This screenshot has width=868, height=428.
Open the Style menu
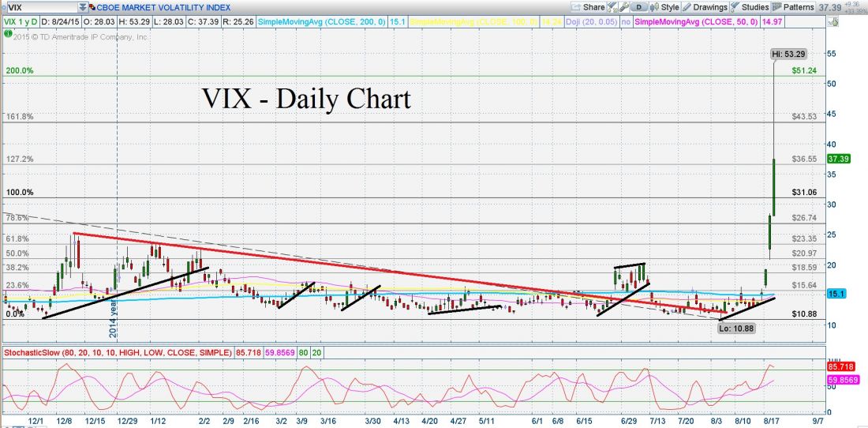665,7
